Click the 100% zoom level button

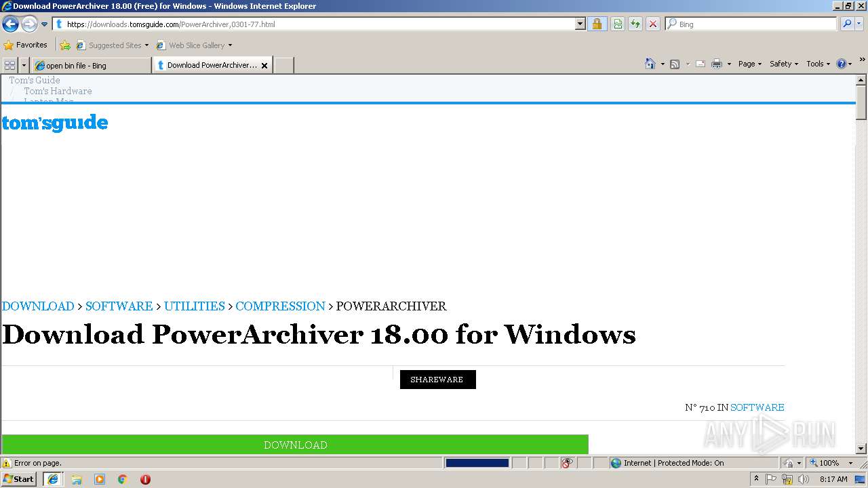click(x=824, y=463)
